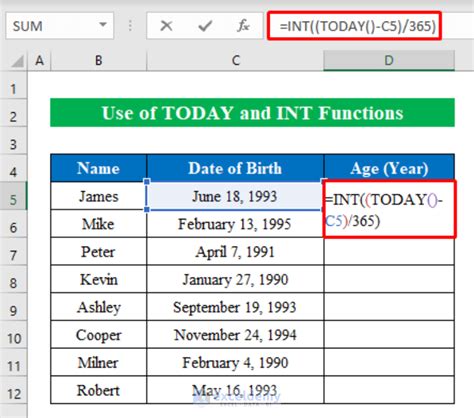Confirm the formula with the checkmark icon
Screen dimensions: 474x418
tap(205, 26)
